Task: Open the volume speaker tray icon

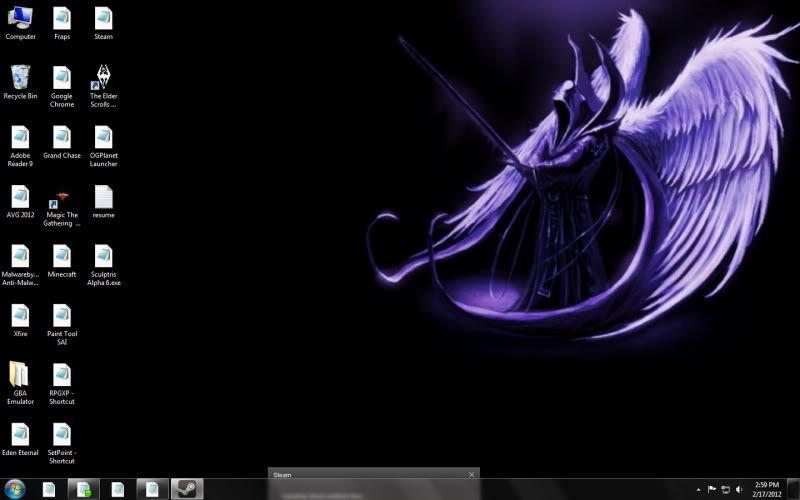Action: click(739, 489)
